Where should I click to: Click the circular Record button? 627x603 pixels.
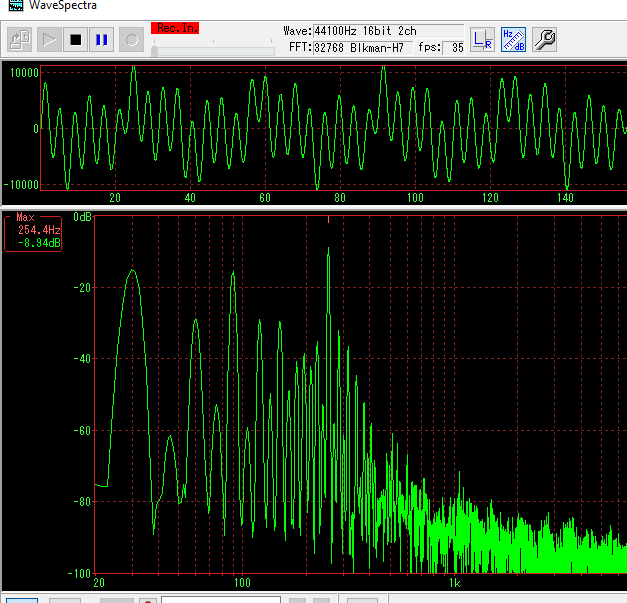click(x=132, y=40)
